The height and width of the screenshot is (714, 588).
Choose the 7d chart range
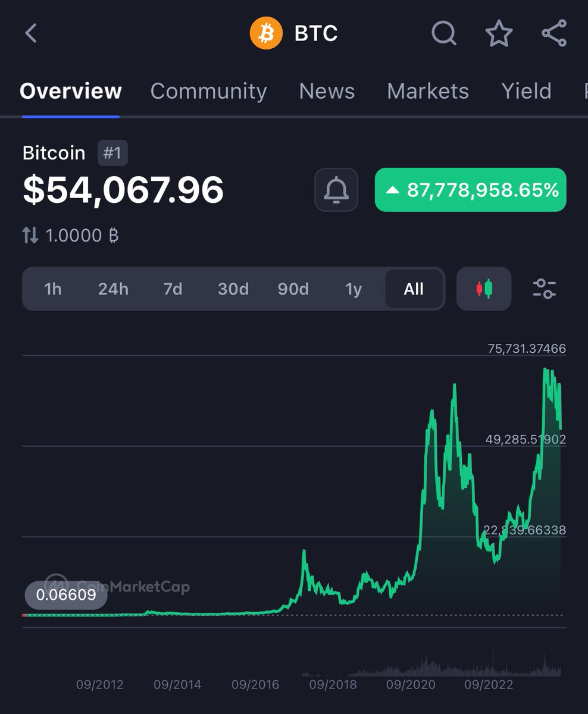[173, 289]
